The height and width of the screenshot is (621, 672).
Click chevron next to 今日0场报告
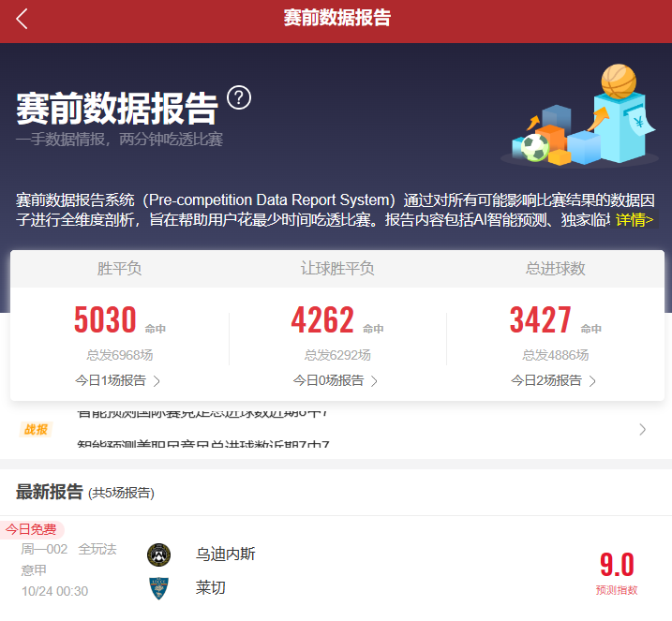pyautogui.click(x=374, y=380)
